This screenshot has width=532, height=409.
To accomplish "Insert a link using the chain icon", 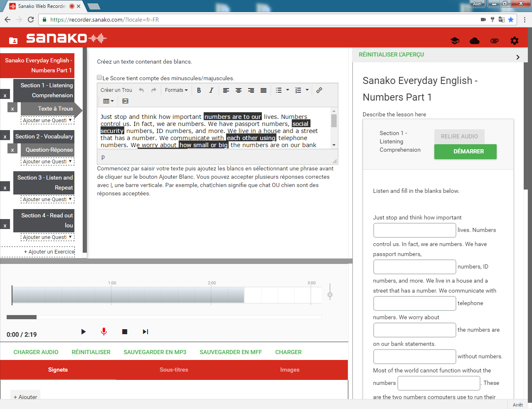I will coord(319,90).
